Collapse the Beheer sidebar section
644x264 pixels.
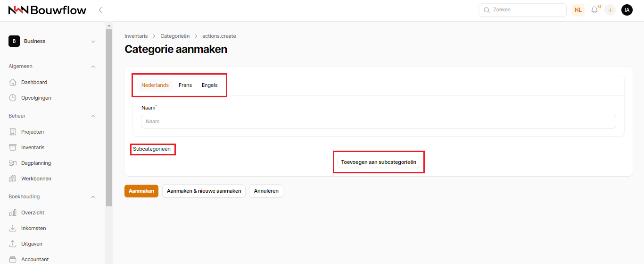coord(93,116)
